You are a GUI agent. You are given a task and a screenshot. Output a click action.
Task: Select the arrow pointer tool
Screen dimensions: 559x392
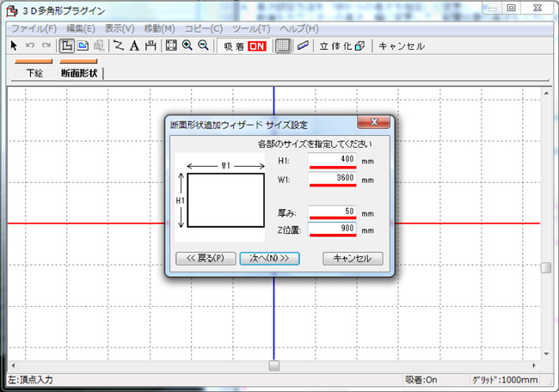pos(14,46)
